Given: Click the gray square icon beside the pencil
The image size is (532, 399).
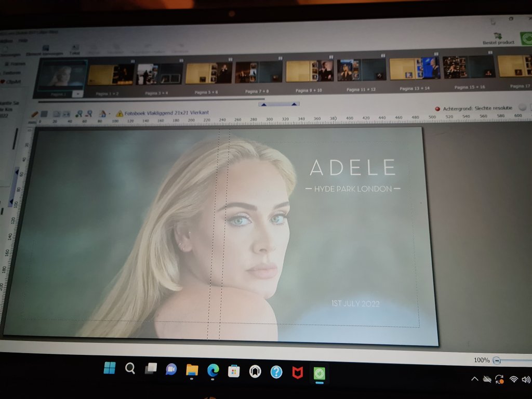Looking at the screenshot, I should pos(44,114).
